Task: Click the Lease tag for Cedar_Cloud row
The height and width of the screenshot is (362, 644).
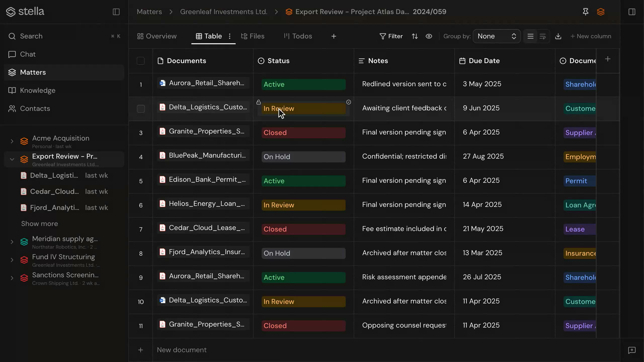Action: [x=580, y=229]
